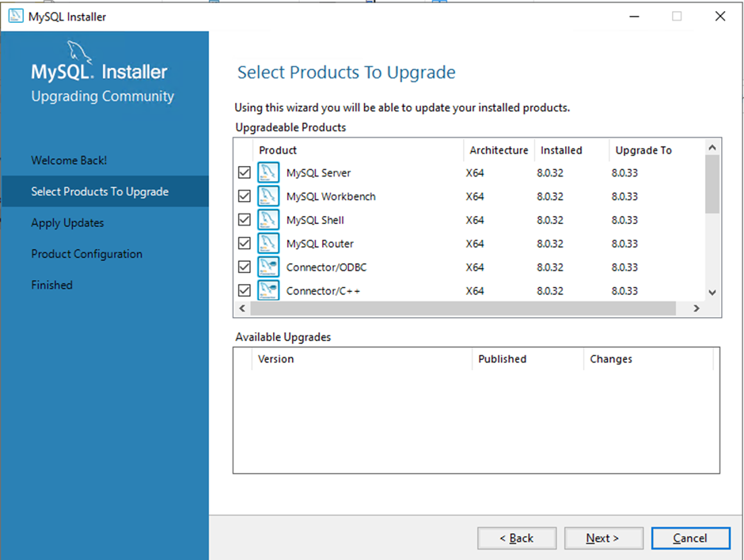Uncheck the MySQL Workbench checkbox
The height and width of the screenshot is (560, 744).
coord(245,196)
